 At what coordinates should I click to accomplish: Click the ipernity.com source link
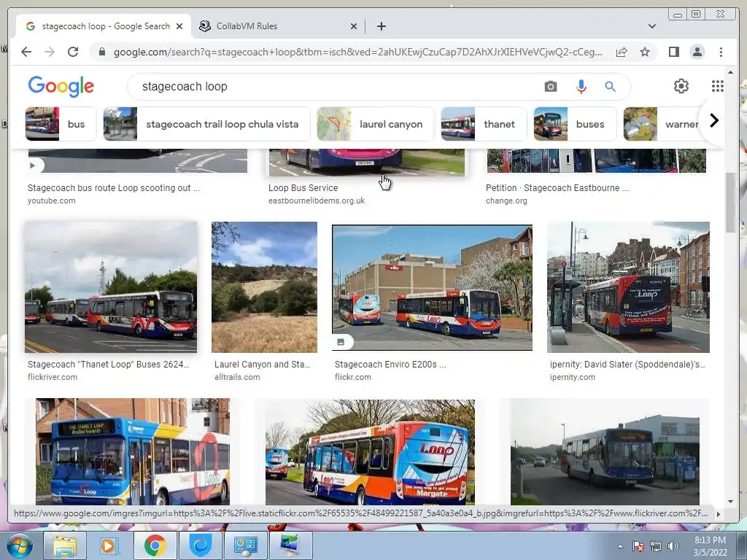coord(573,377)
